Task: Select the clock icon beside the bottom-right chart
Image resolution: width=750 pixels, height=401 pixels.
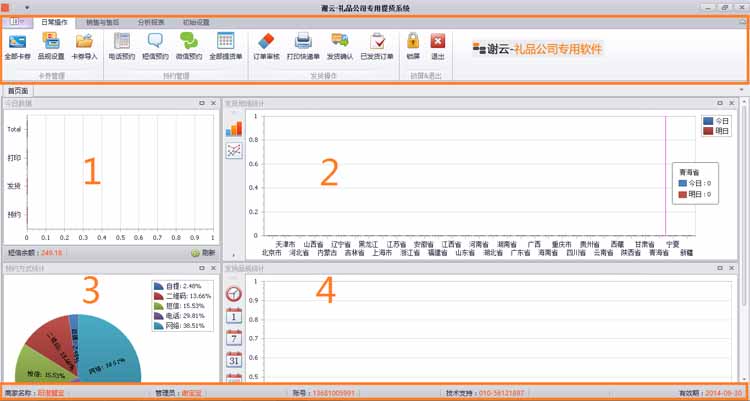Action: tap(233, 294)
